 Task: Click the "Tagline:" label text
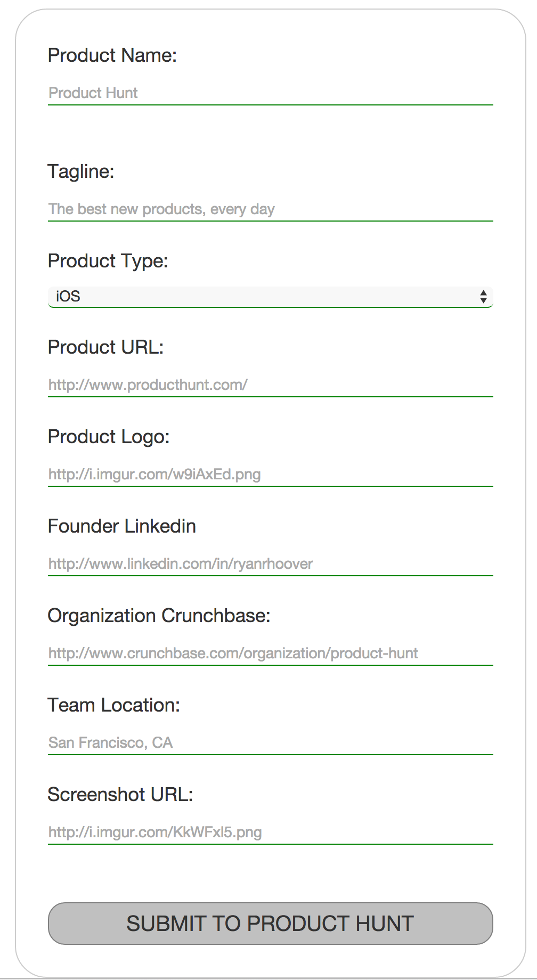click(81, 171)
